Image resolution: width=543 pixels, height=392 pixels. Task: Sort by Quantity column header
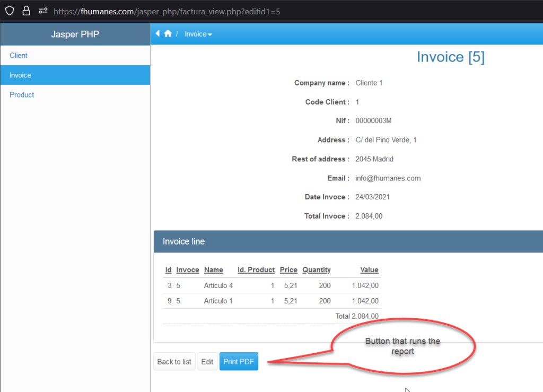[x=317, y=270]
